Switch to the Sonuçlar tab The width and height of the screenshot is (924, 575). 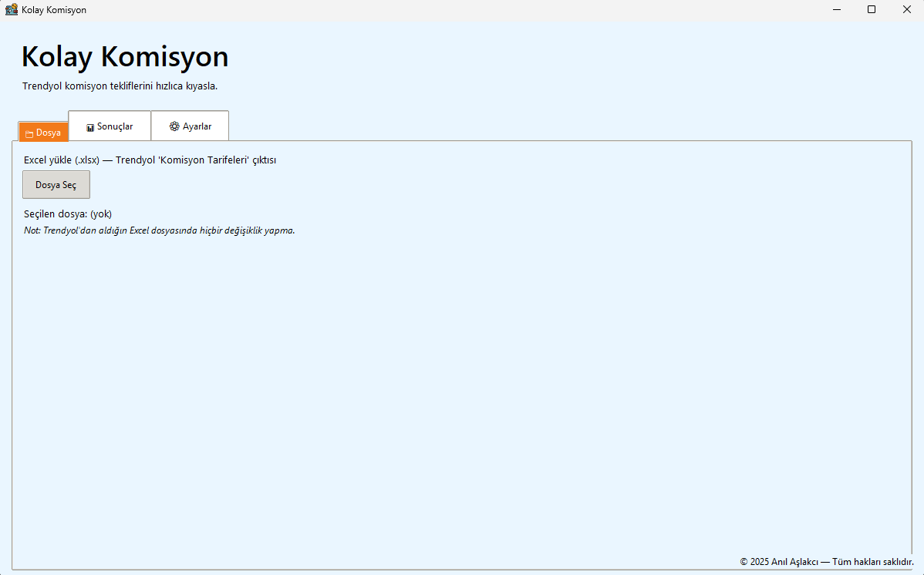(110, 126)
